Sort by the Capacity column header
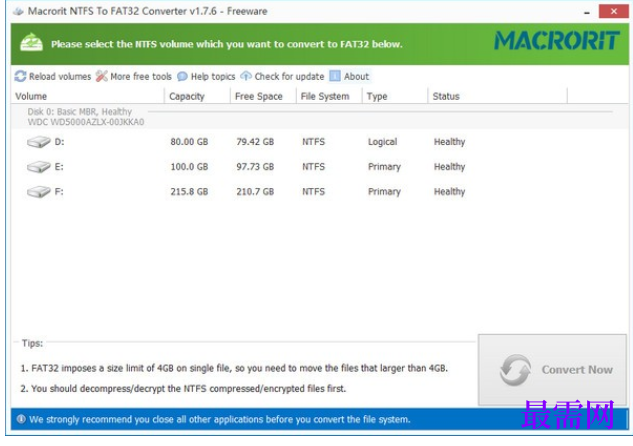633x446 pixels. click(197, 96)
